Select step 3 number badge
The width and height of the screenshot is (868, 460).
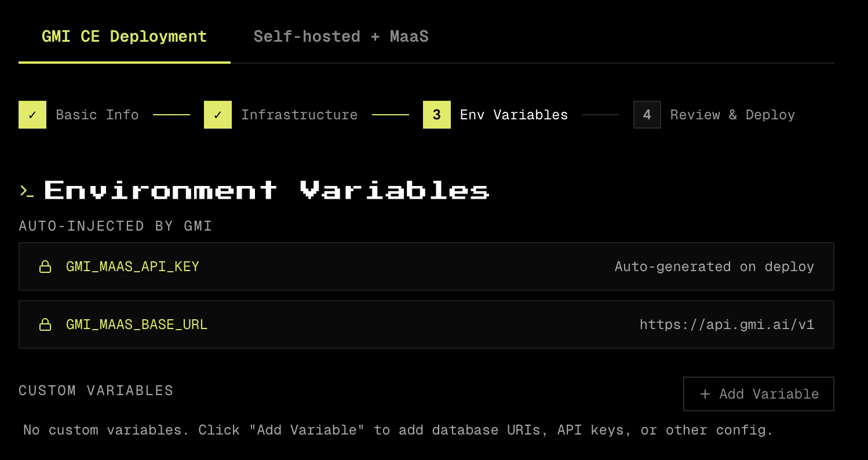tap(437, 115)
